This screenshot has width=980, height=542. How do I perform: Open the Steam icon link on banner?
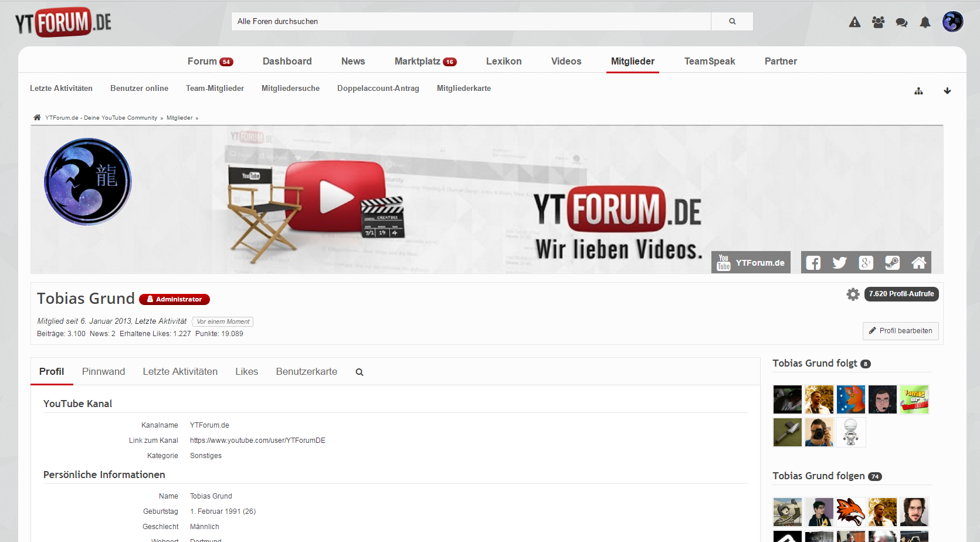[892, 263]
